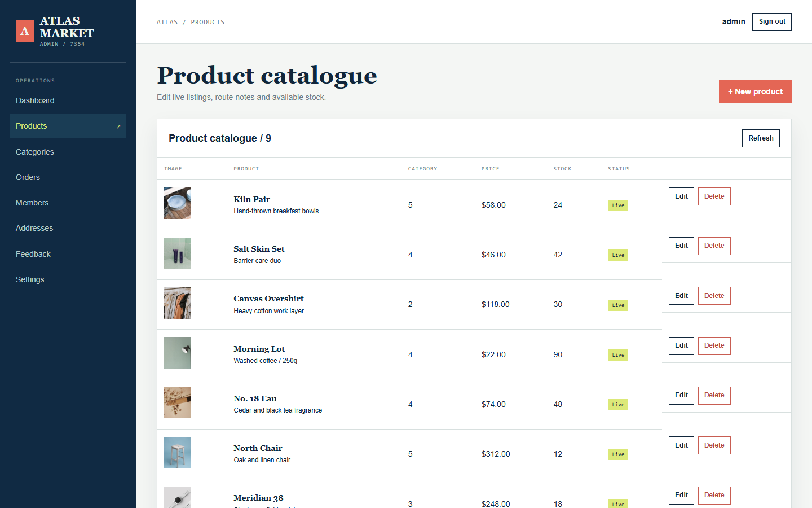
Task: Sign out of the admin account
Action: pos(772,22)
